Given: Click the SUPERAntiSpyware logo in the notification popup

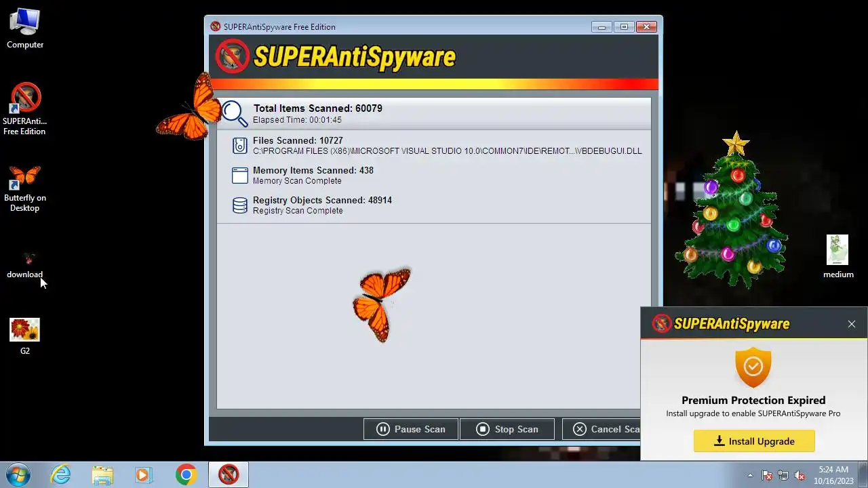Looking at the screenshot, I should point(721,324).
